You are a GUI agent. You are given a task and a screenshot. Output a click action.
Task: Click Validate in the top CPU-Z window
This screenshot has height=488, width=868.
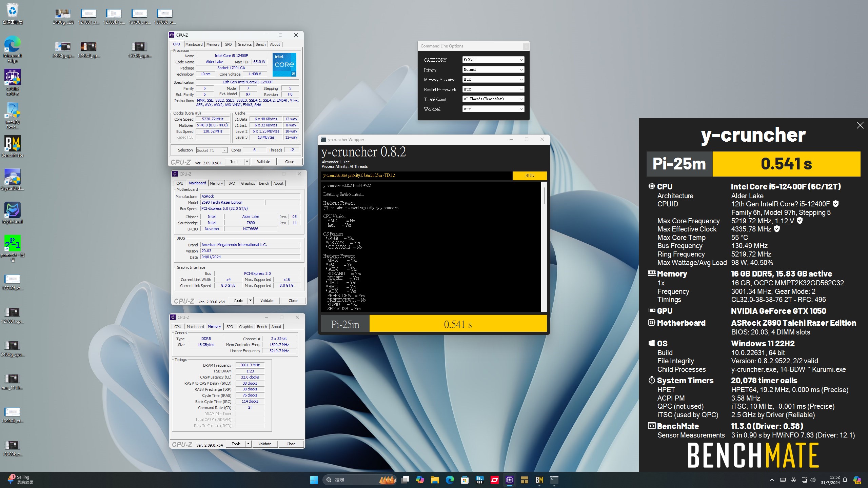[x=263, y=162]
